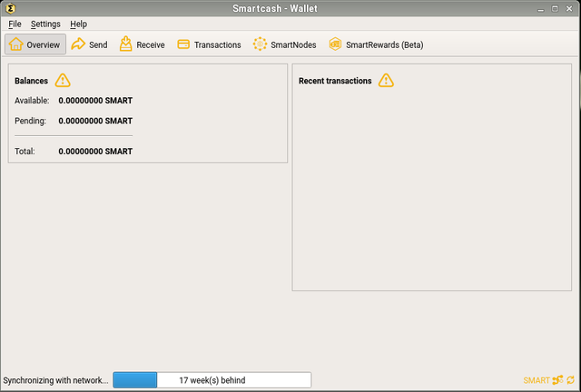The image size is (581, 392).
Task: Click the Smartcash logo in title bar
Action: 10,8
